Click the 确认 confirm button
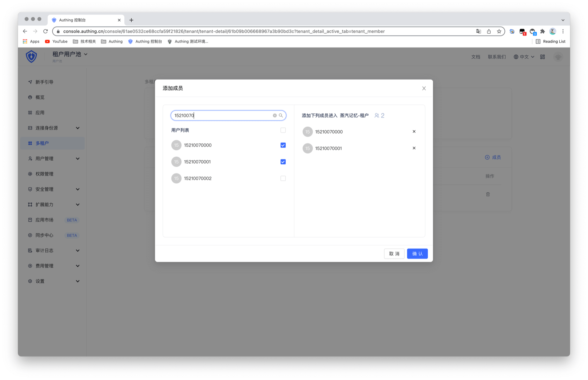This screenshot has height=380, width=588. pyautogui.click(x=417, y=254)
